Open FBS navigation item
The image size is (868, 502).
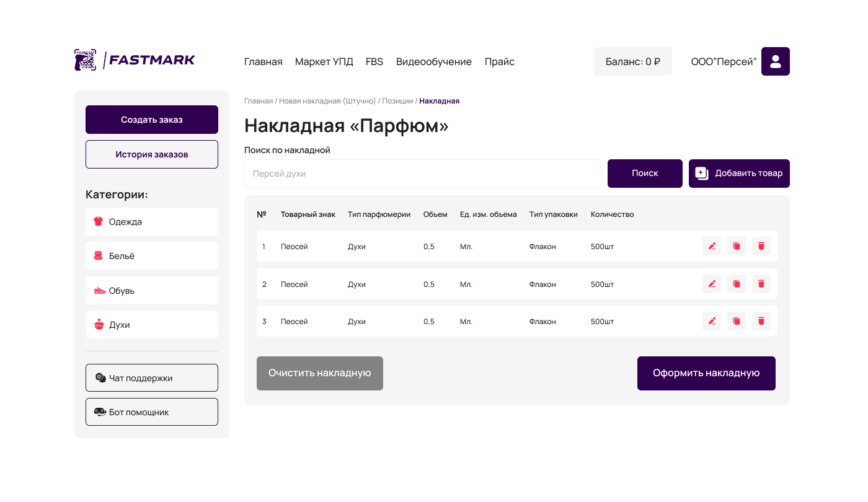tap(374, 61)
